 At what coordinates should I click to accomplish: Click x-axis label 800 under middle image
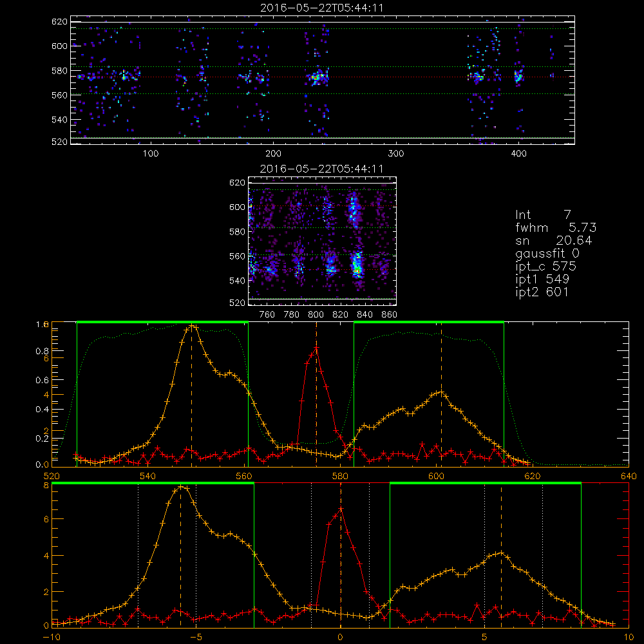coord(316,315)
